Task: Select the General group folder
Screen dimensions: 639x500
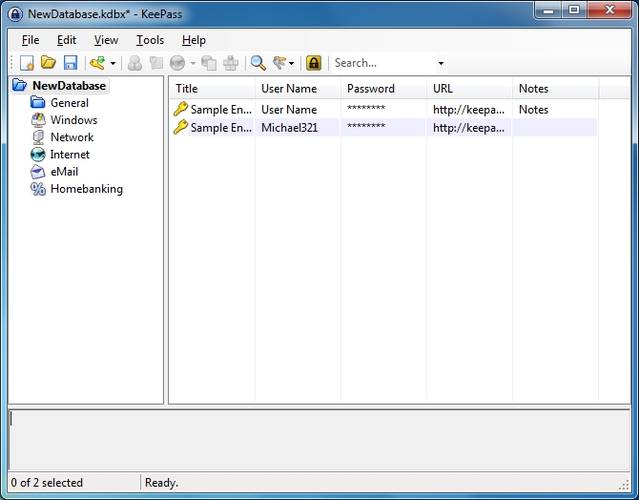Action: click(69, 103)
